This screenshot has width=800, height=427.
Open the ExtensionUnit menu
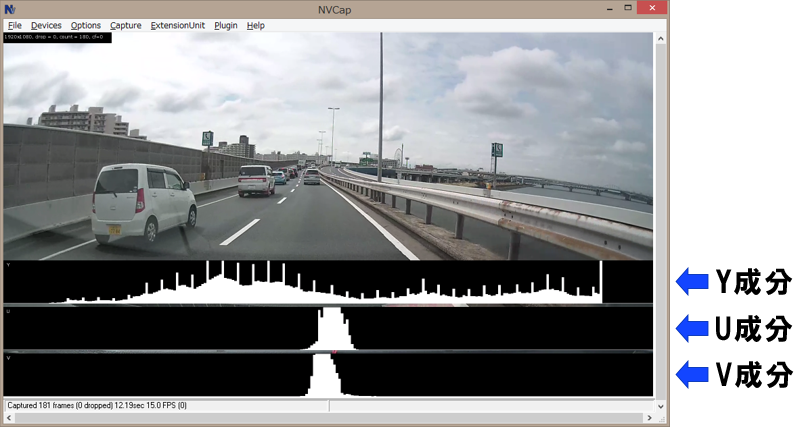[x=178, y=25]
